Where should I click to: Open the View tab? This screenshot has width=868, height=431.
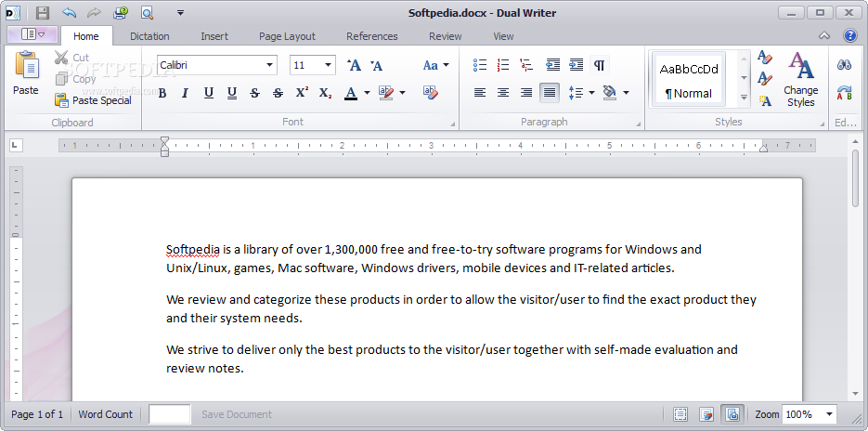tap(503, 36)
